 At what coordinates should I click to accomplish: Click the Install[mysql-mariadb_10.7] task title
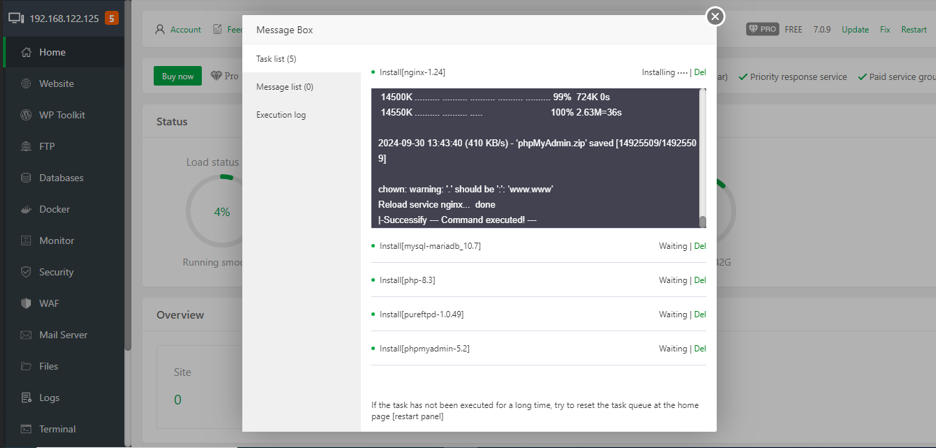click(430, 246)
